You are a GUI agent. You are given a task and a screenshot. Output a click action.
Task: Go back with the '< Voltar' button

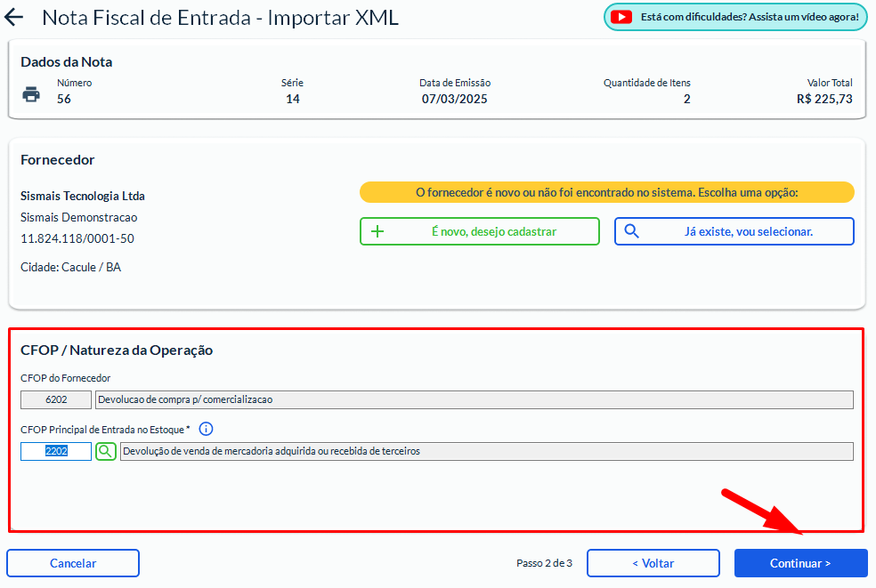click(653, 563)
